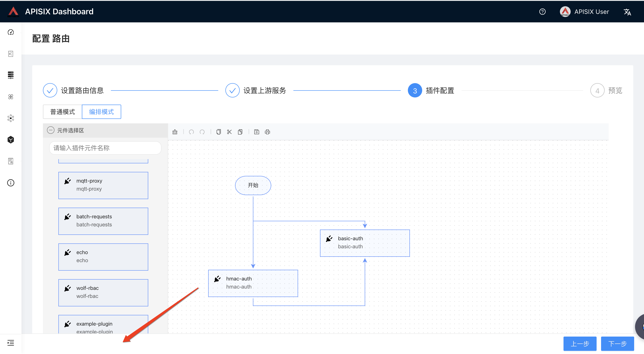
Task: Open the dashboard gauge icon in sidebar
Action: 11,32
